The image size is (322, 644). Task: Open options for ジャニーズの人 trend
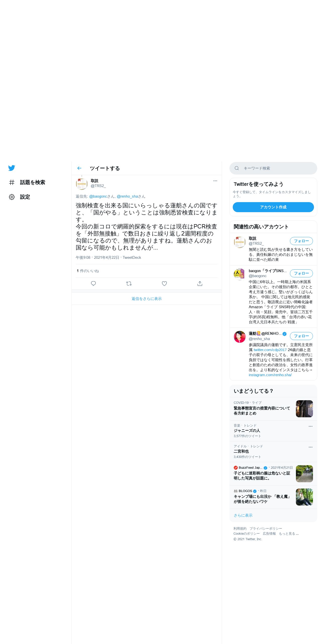coord(310,426)
